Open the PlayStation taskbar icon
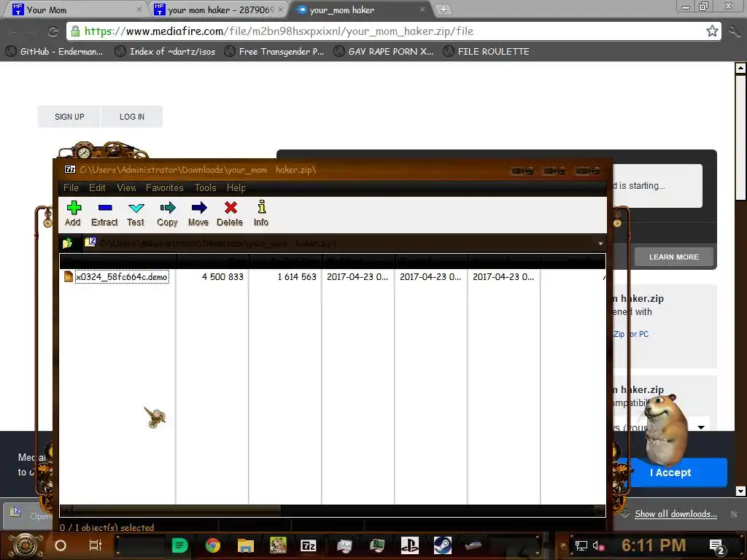747x560 pixels. 410,545
